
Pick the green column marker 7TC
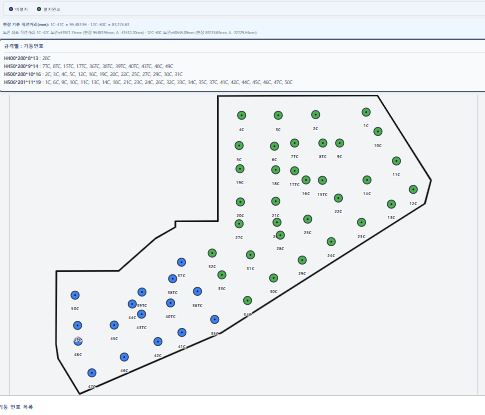(294, 143)
